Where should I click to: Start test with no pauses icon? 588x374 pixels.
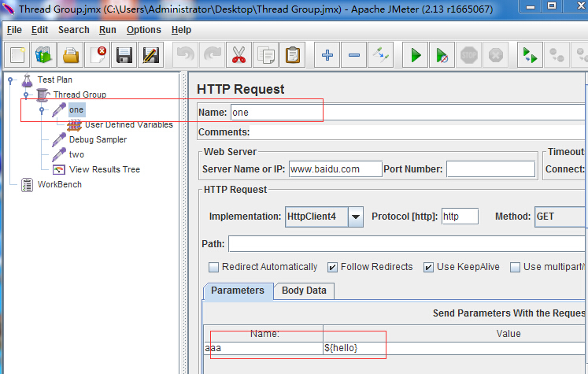click(x=442, y=55)
